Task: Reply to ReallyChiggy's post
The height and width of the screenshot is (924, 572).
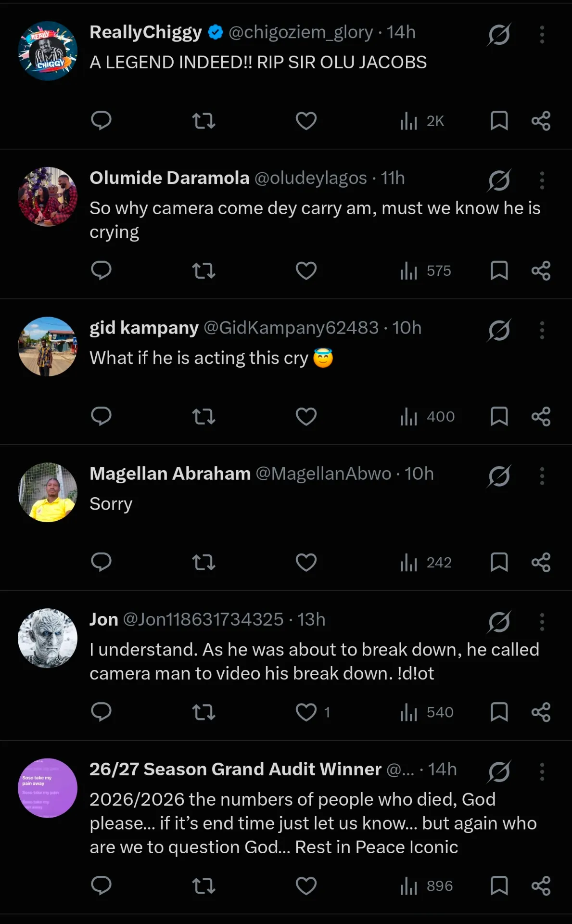Action: click(101, 121)
